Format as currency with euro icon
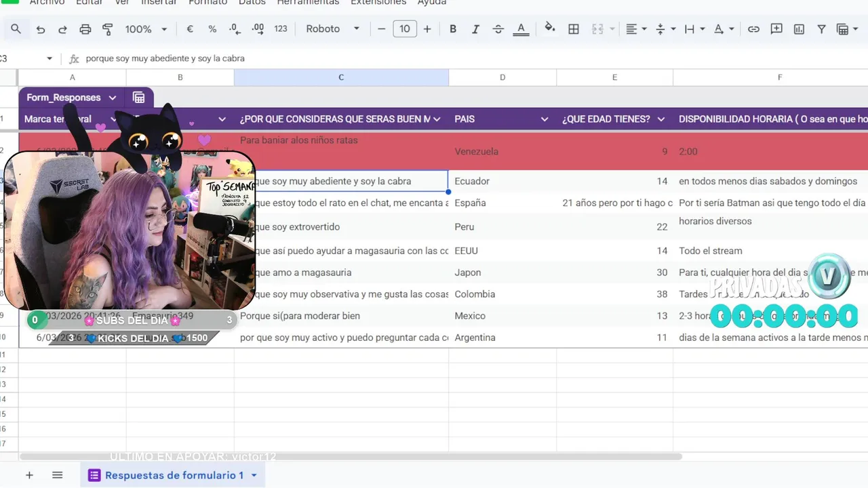This screenshot has width=868, height=488. pos(190,29)
